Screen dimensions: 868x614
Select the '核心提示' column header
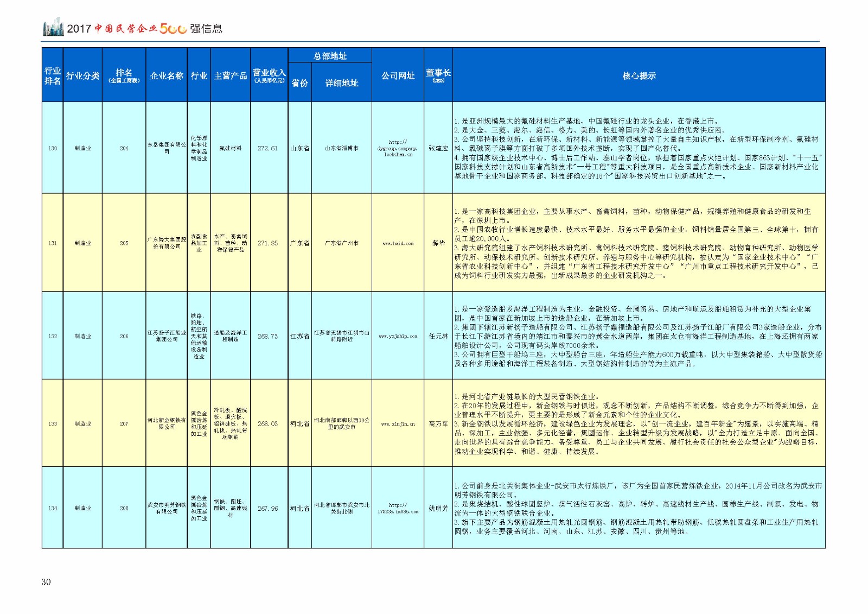coord(639,75)
